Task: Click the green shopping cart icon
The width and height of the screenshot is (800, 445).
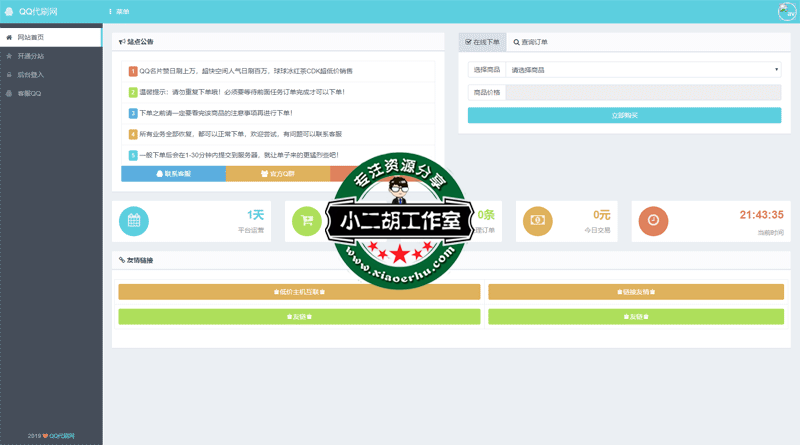Action: tap(305, 221)
